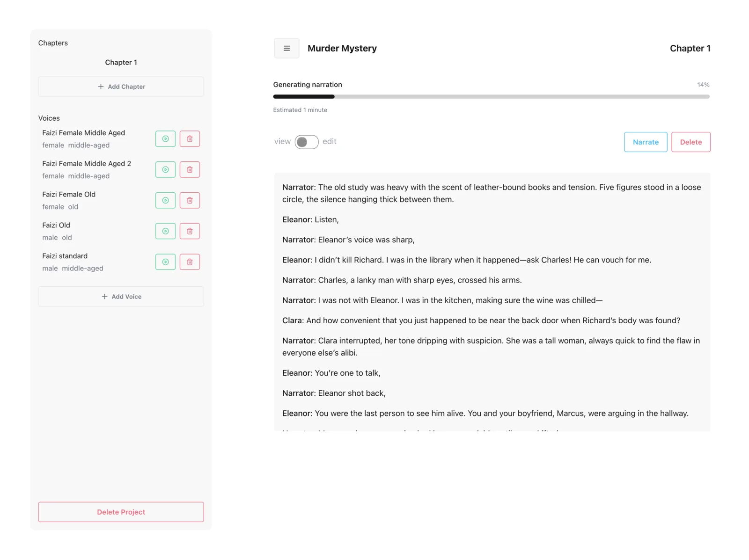Delete the Faizi Female Middle Aged voice
Image resolution: width=749 pixels, height=560 pixels.
[x=190, y=139]
